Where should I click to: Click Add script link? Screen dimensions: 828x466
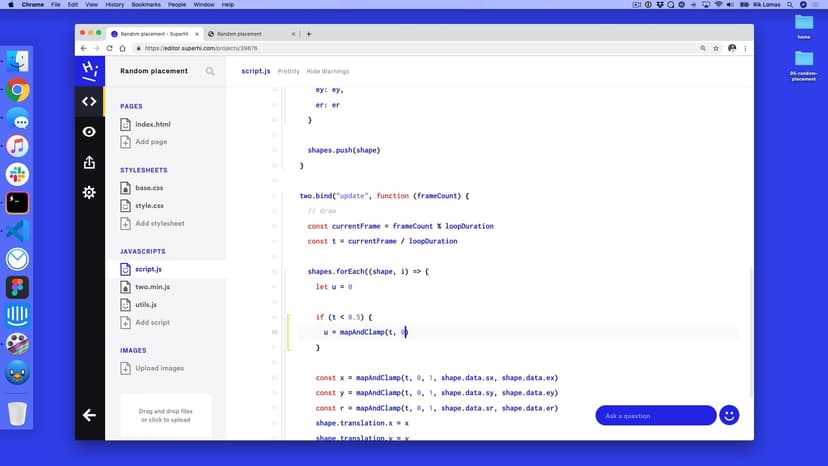pos(152,323)
